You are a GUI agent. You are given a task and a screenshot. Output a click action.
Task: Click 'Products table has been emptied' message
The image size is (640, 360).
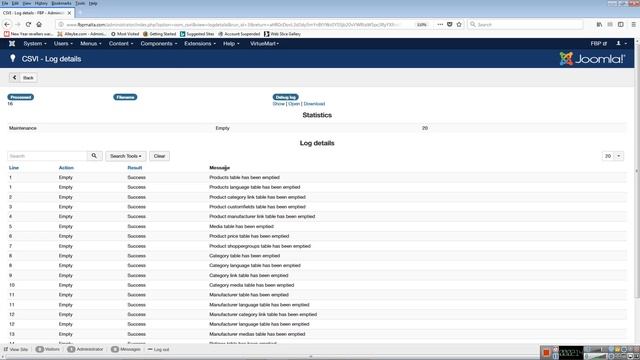click(x=244, y=178)
